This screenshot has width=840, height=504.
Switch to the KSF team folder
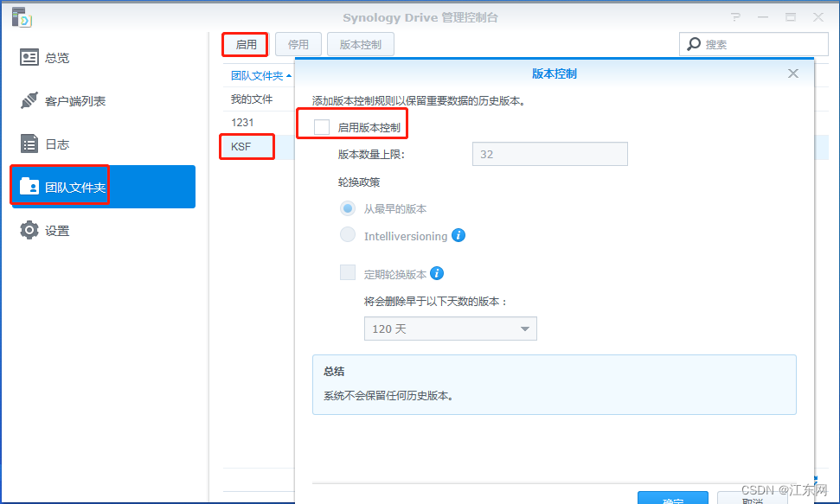(242, 147)
